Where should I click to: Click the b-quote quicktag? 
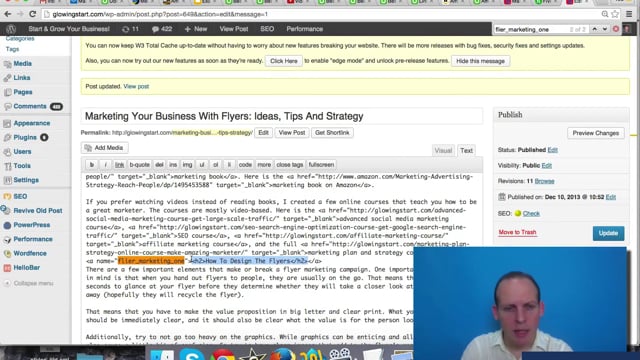click(139, 165)
